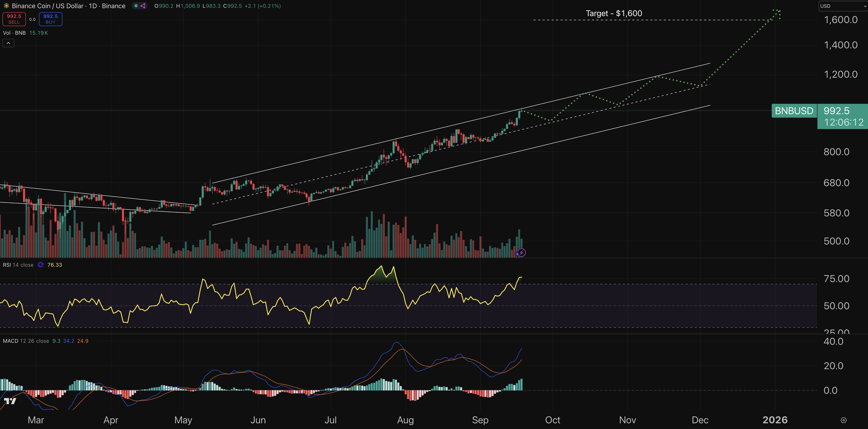Click the Binance Coin logo icon
The height and width of the screenshot is (429, 868).
(7, 6)
